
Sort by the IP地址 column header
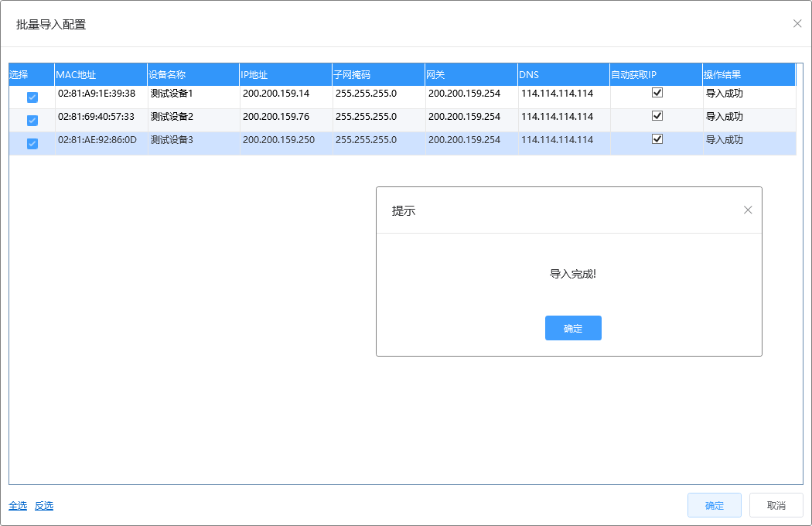[286, 74]
